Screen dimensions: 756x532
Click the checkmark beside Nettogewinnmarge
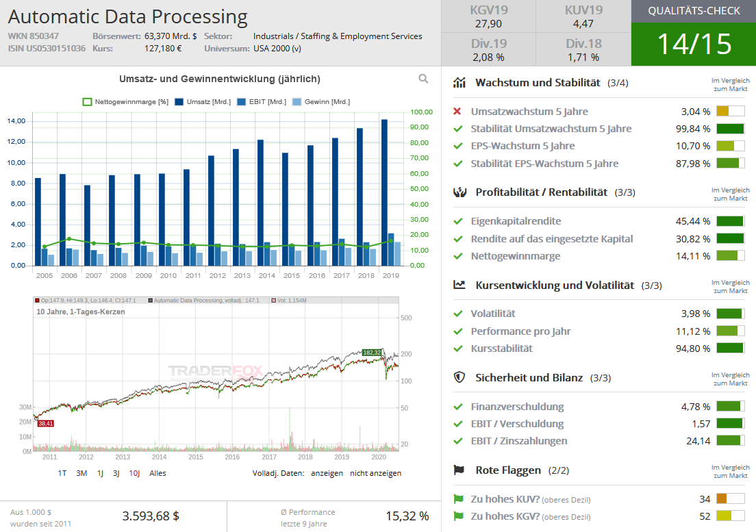point(458,256)
